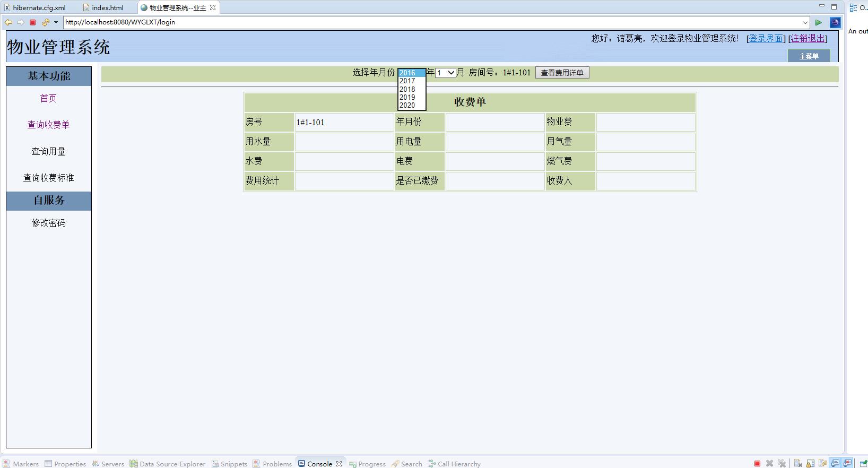This screenshot has height=468, width=868.
Task: Click the 主菜单 button
Action: pyautogui.click(x=809, y=56)
